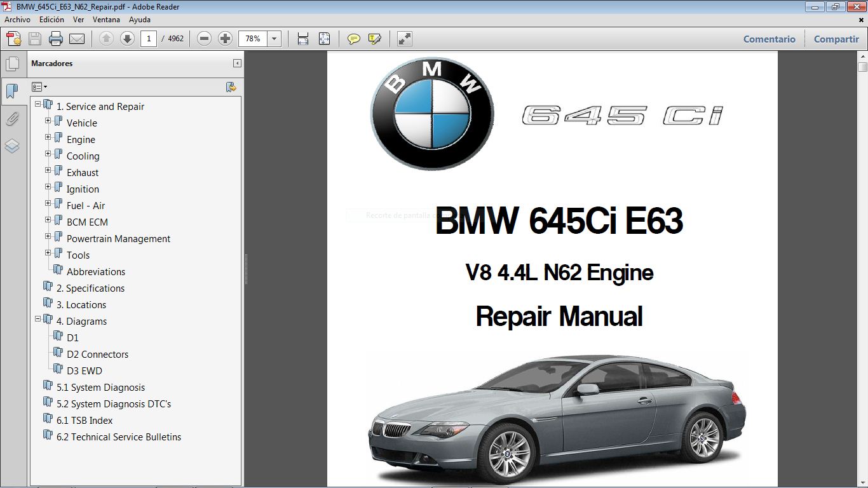This screenshot has width=868, height=488.
Task: Expand the Engine bookmark node
Action: (x=48, y=137)
